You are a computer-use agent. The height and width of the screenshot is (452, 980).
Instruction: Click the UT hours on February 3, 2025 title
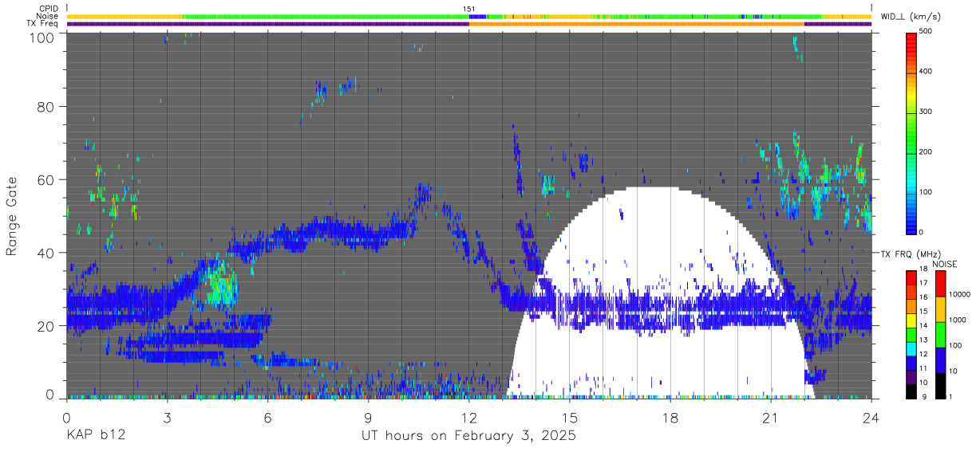[468, 436]
